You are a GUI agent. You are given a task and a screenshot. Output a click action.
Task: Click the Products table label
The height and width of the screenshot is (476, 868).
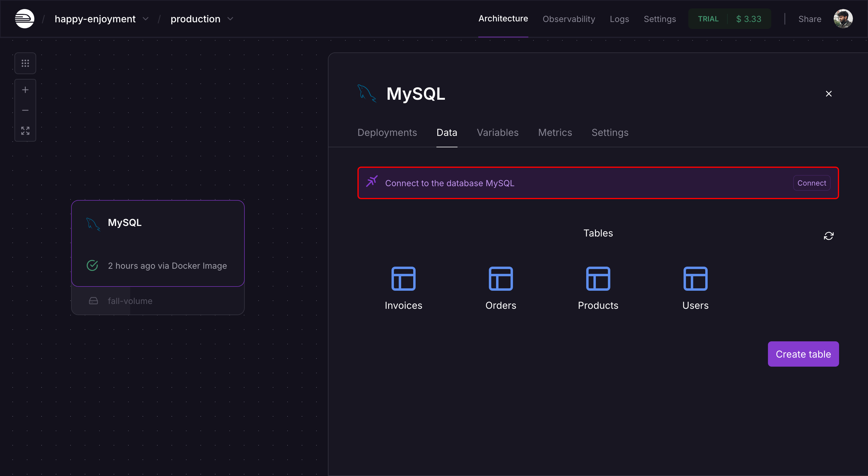coord(598,305)
